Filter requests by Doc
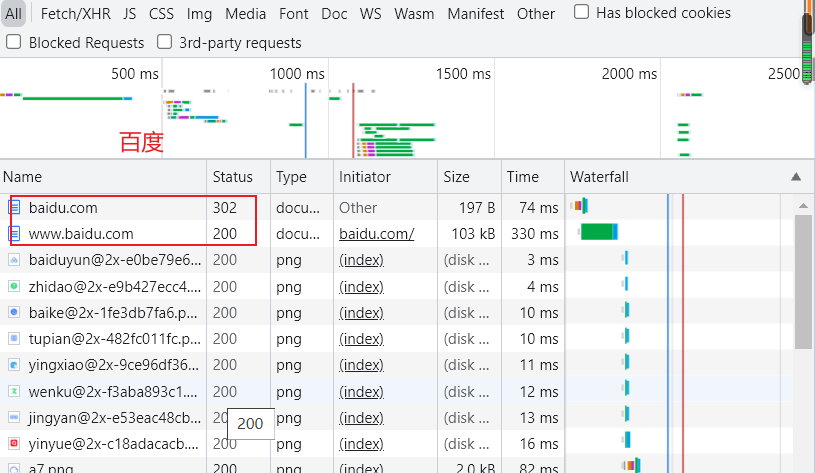The height and width of the screenshot is (473, 815). click(334, 14)
